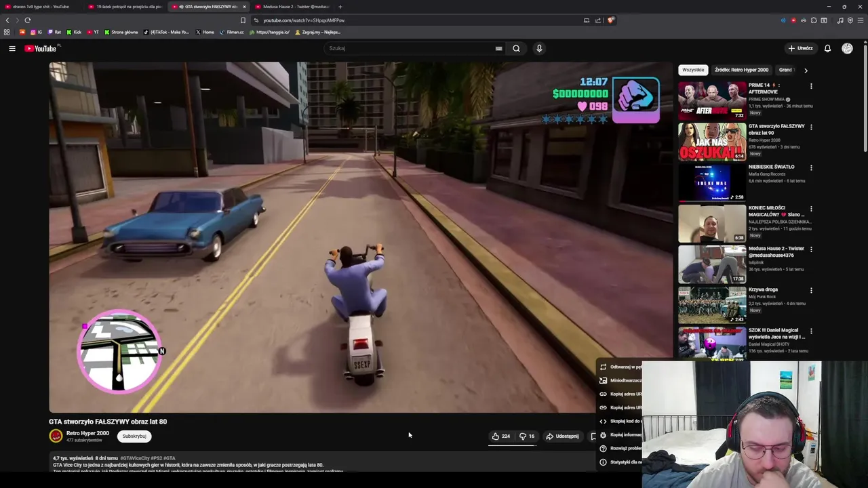
Task: Open the TikTok bookmark
Action: coord(166,32)
